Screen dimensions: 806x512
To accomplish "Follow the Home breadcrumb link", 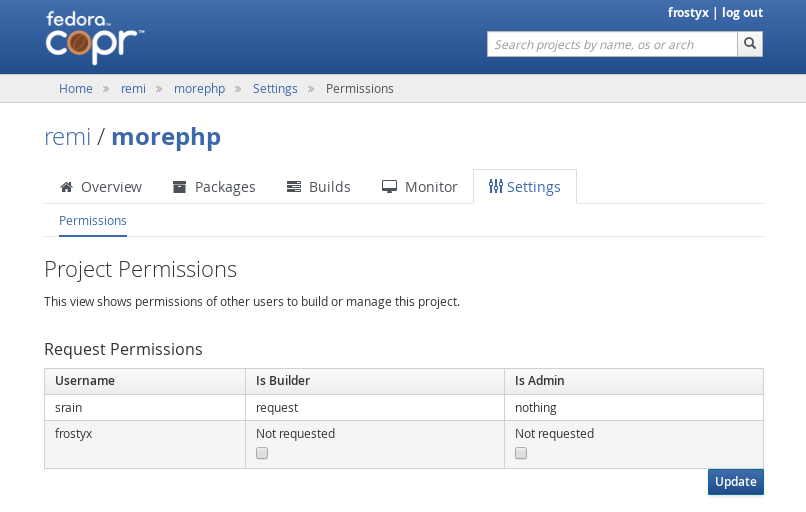I will point(76,88).
